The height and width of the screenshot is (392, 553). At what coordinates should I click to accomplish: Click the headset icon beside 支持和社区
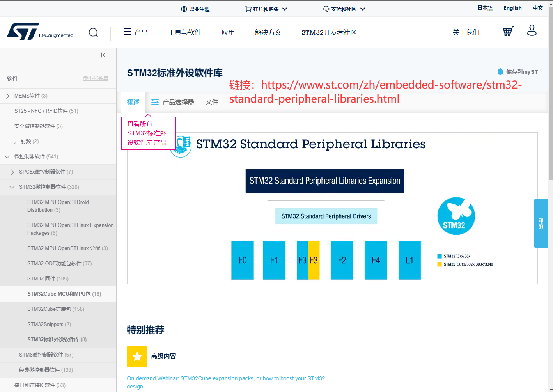click(x=326, y=9)
